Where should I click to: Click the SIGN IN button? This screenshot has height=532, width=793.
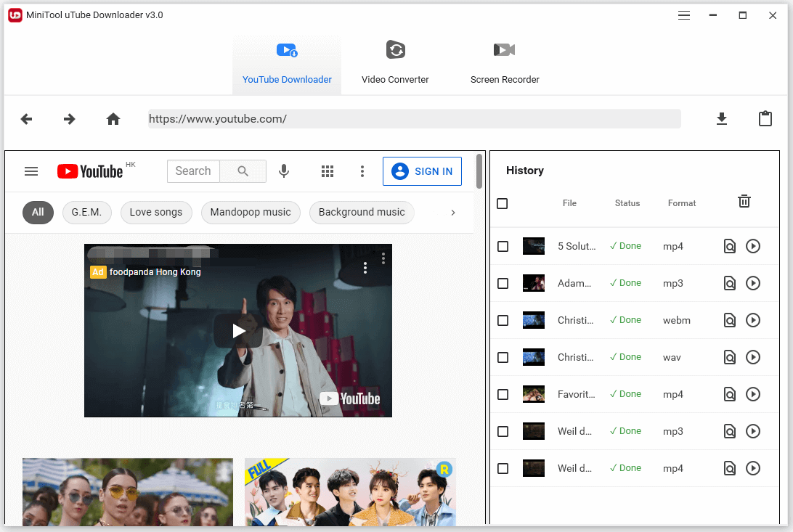coord(422,171)
